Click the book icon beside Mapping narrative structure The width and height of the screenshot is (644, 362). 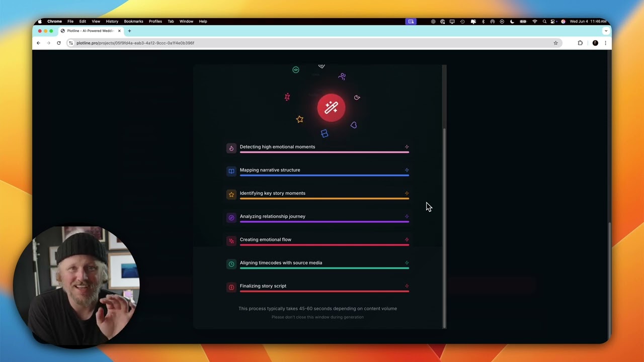tap(231, 171)
